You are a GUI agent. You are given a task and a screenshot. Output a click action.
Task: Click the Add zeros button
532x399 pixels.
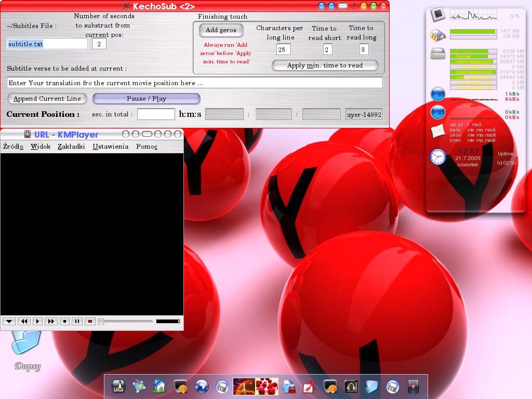221,30
